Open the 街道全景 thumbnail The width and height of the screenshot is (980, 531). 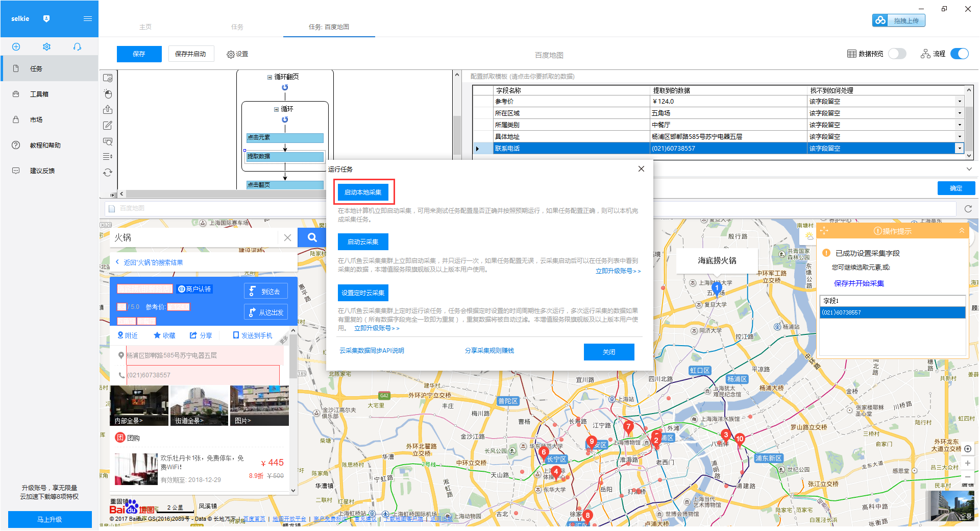point(199,406)
